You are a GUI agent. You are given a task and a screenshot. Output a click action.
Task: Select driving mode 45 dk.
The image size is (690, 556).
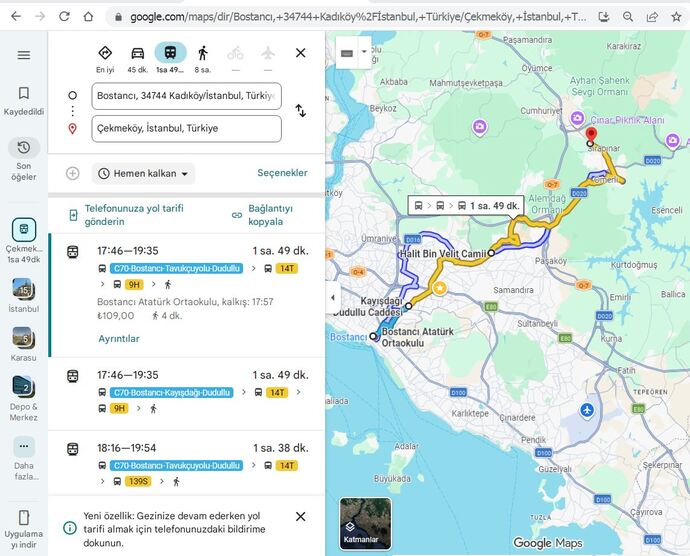[x=138, y=59]
